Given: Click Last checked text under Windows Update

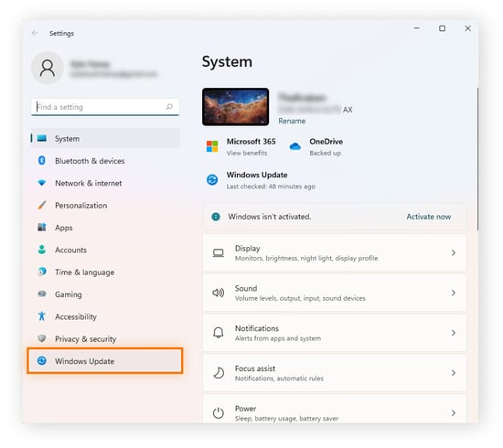Looking at the screenshot, I should pyautogui.click(x=271, y=187).
